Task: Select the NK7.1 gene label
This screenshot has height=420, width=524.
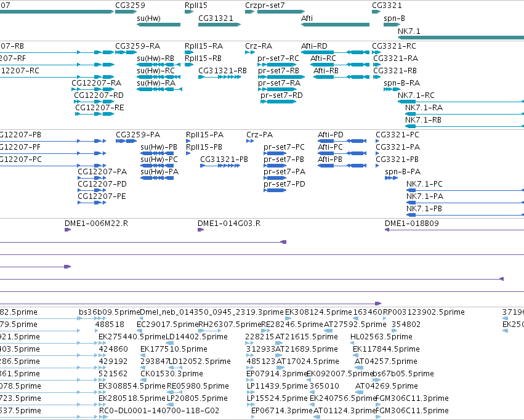Action: pos(409,31)
